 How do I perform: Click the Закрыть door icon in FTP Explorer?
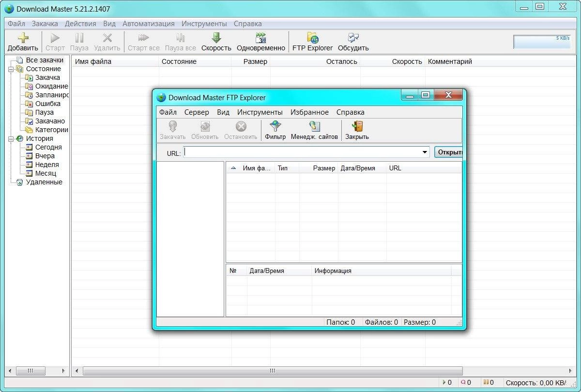pos(357,126)
